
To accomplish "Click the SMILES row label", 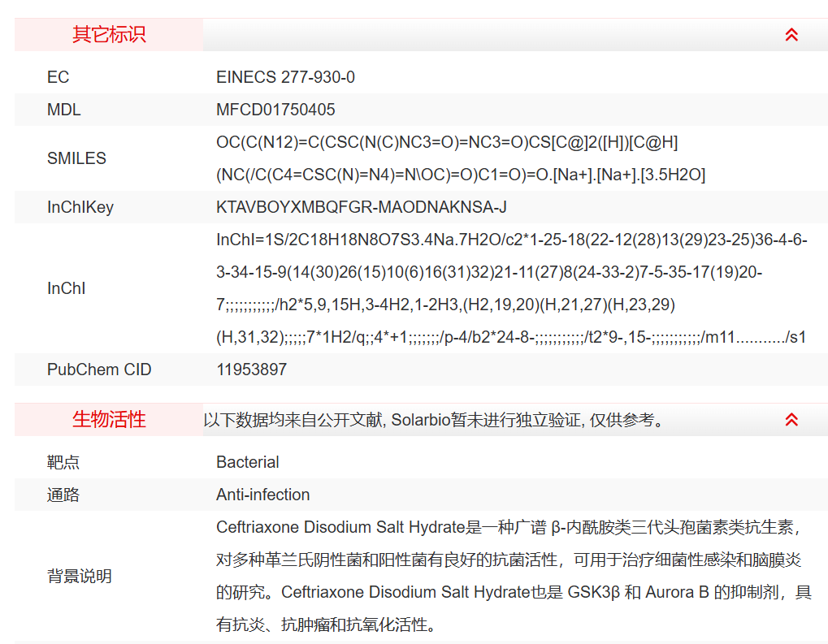I will [76, 158].
